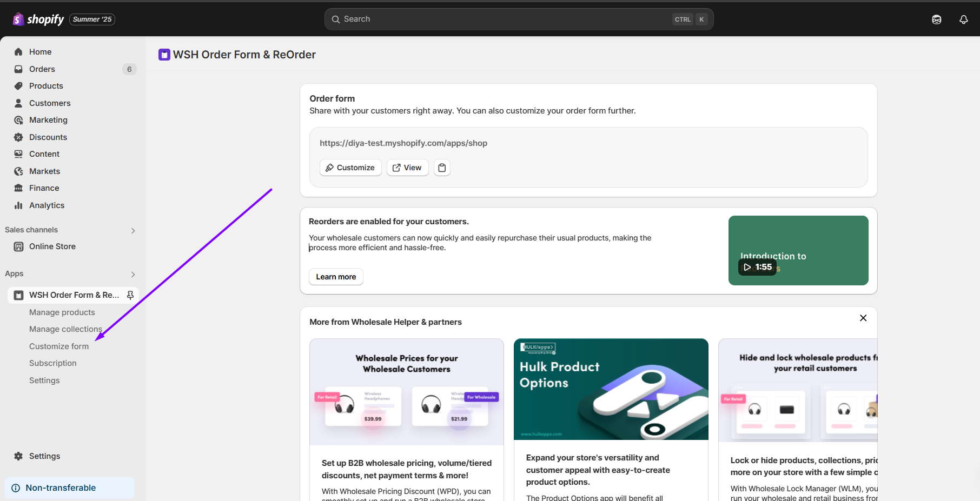Select the Analytics menu label
This screenshot has width=980, height=501.
[47, 205]
